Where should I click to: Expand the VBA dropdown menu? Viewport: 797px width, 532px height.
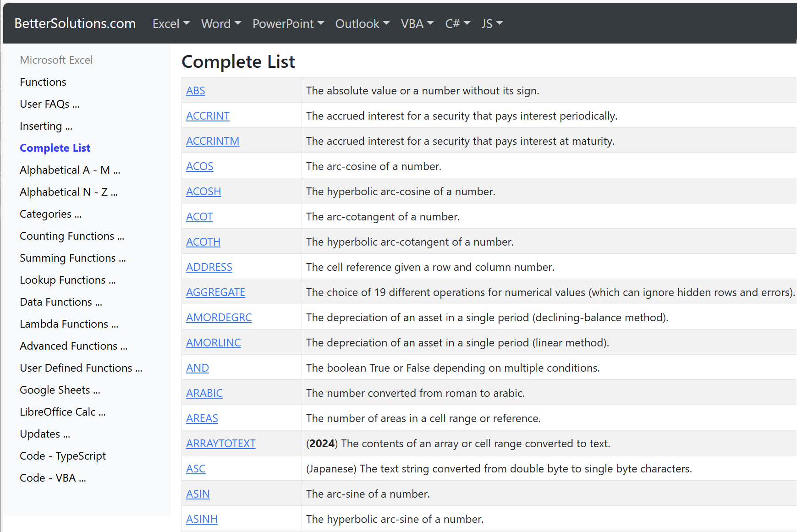click(x=417, y=24)
